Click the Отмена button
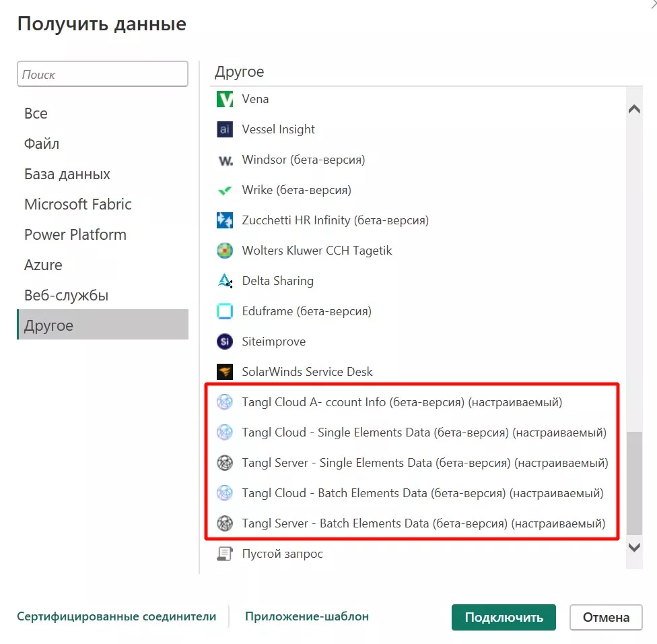Viewport: 657px width, 644px height. tap(605, 617)
